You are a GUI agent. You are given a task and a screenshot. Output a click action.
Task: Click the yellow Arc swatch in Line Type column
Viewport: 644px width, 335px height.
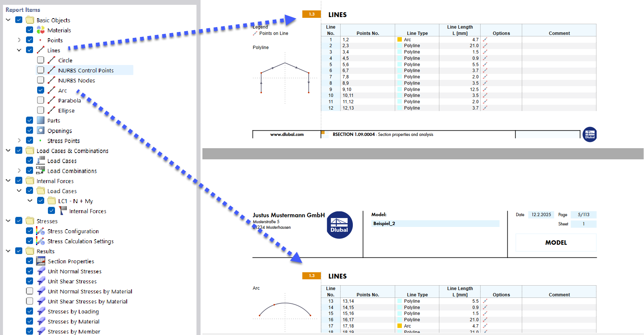click(x=399, y=39)
